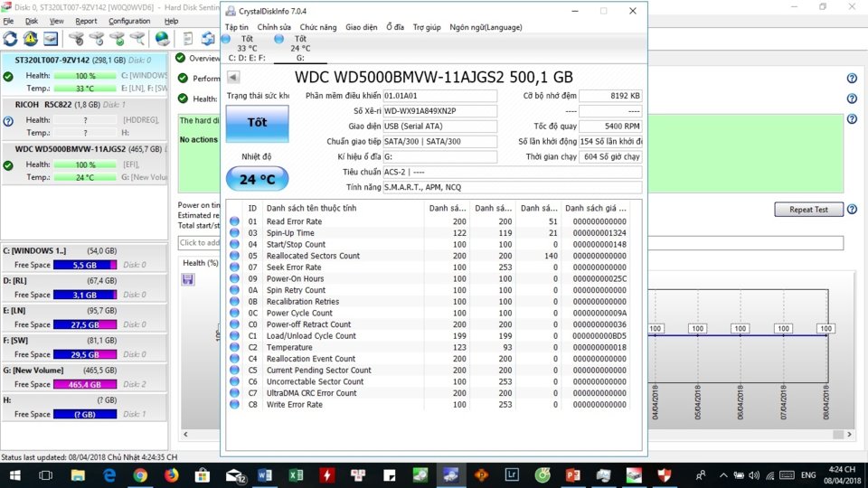The image size is (868, 488).
Task: Click the disk information panel toolbar icon
Action: click(x=51, y=39)
